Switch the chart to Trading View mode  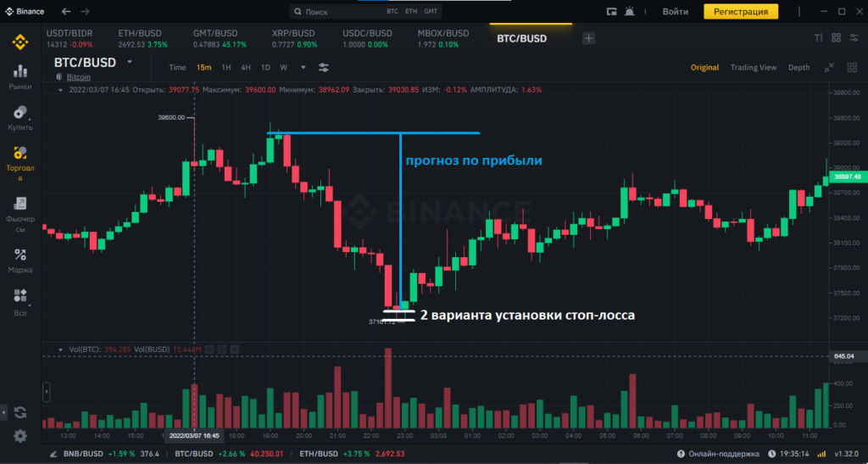(753, 67)
